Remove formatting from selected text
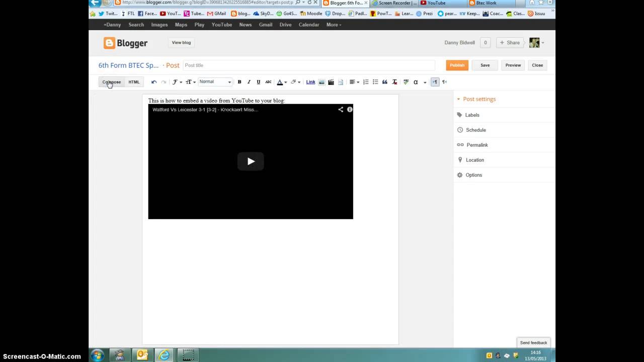This screenshot has width=644, height=362. pyautogui.click(x=394, y=82)
